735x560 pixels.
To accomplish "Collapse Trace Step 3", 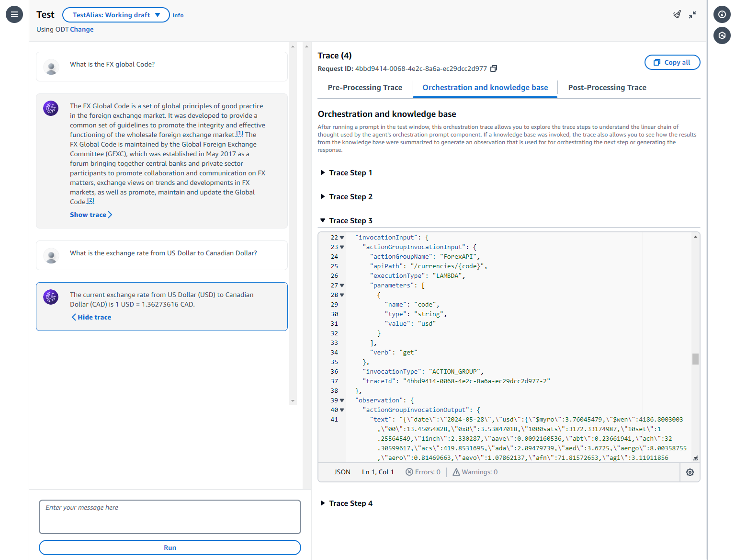I will [x=347, y=221].
